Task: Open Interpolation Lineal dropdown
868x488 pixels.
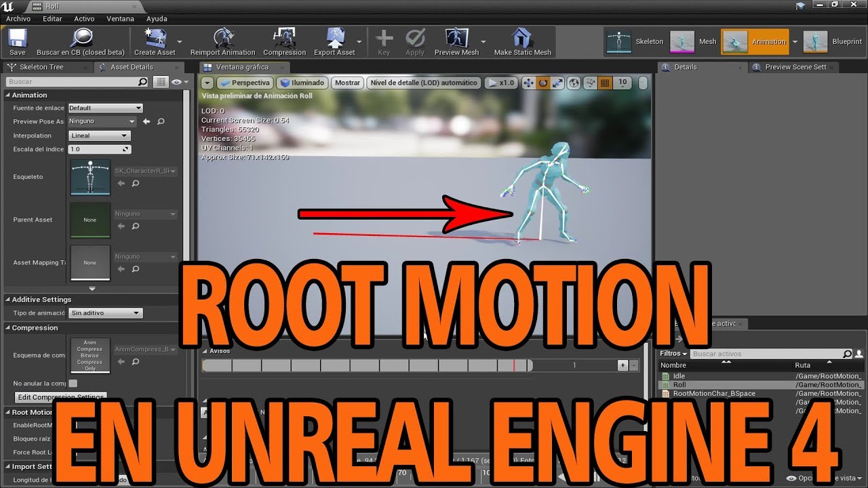Action: 100,136
